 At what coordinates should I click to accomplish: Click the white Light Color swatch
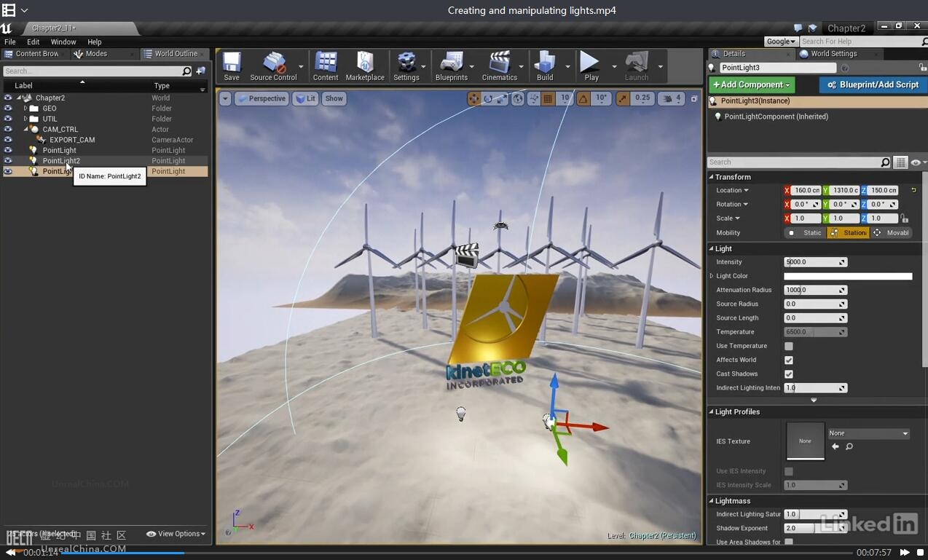(x=848, y=276)
